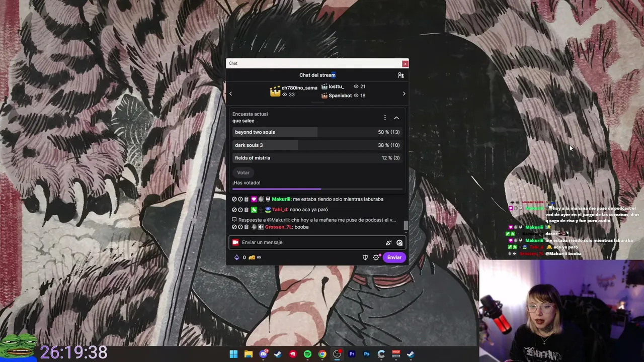644x362 pixels.
Task: Switch to OBS Studio in the taskbar
Action: coord(337,354)
